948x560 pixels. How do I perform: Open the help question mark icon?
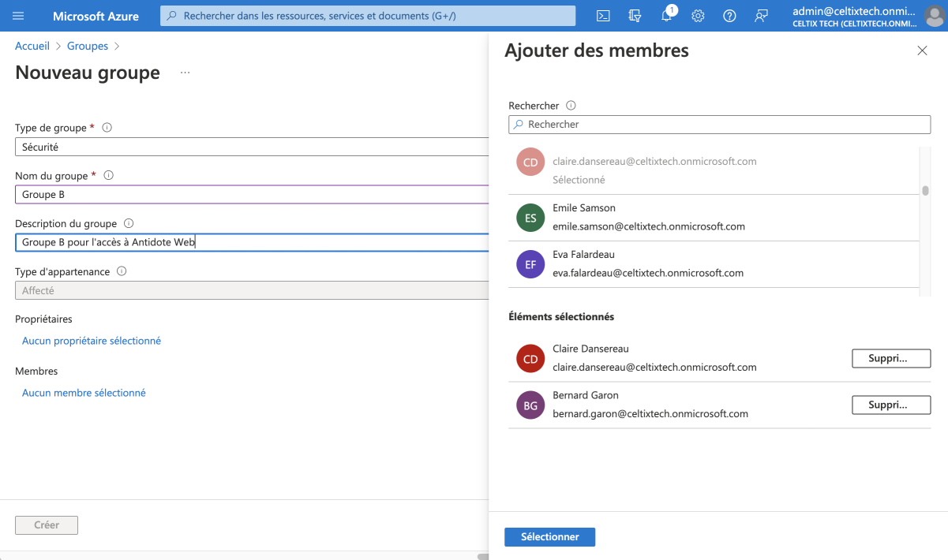tap(729, 16)
